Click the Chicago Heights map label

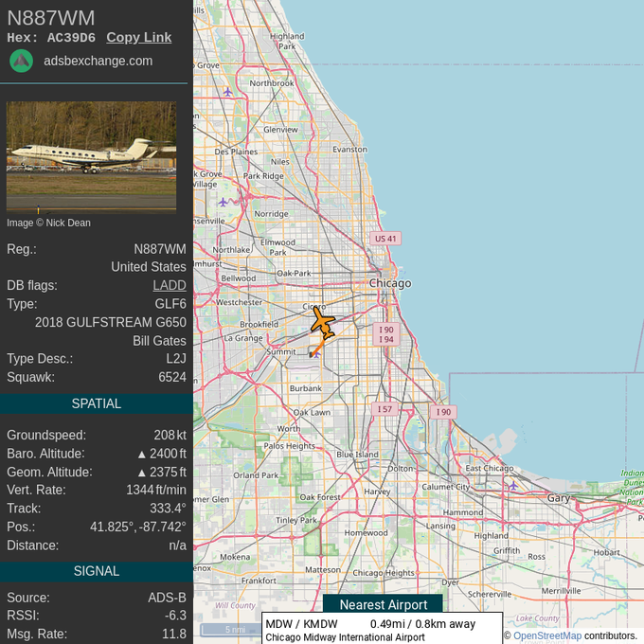[384, 573]
